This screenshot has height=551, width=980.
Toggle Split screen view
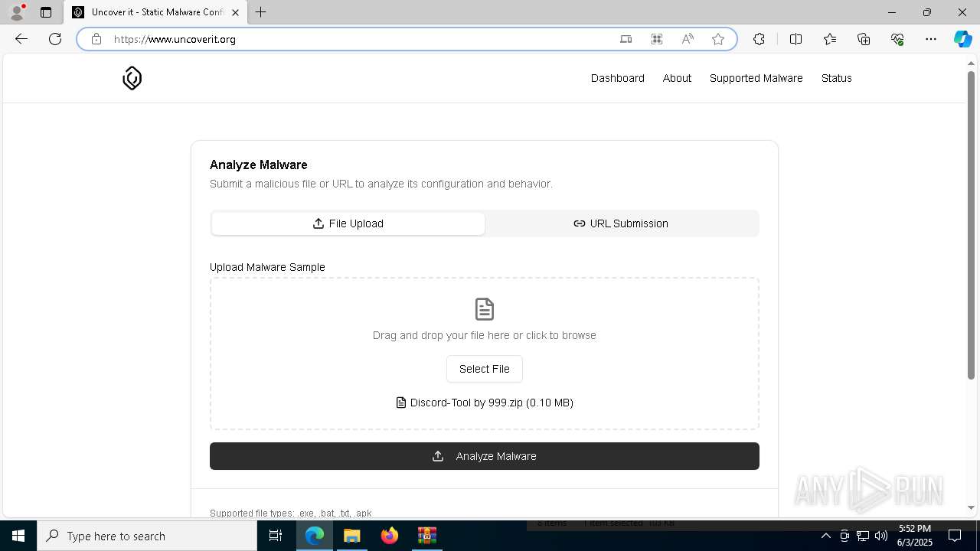pyautogui.click(x=795, y=39)
